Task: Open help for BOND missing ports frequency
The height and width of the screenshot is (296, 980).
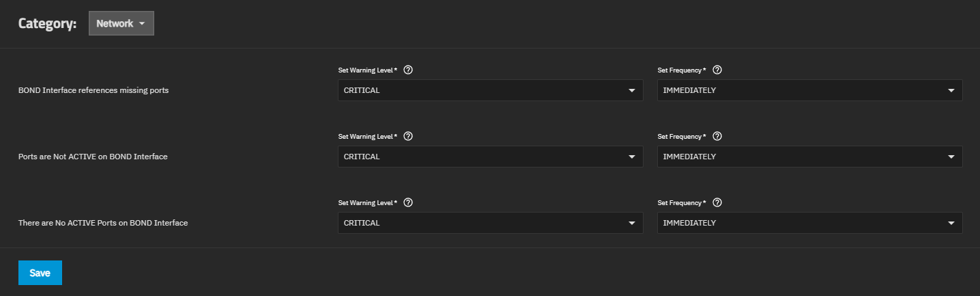Action: 717,70
